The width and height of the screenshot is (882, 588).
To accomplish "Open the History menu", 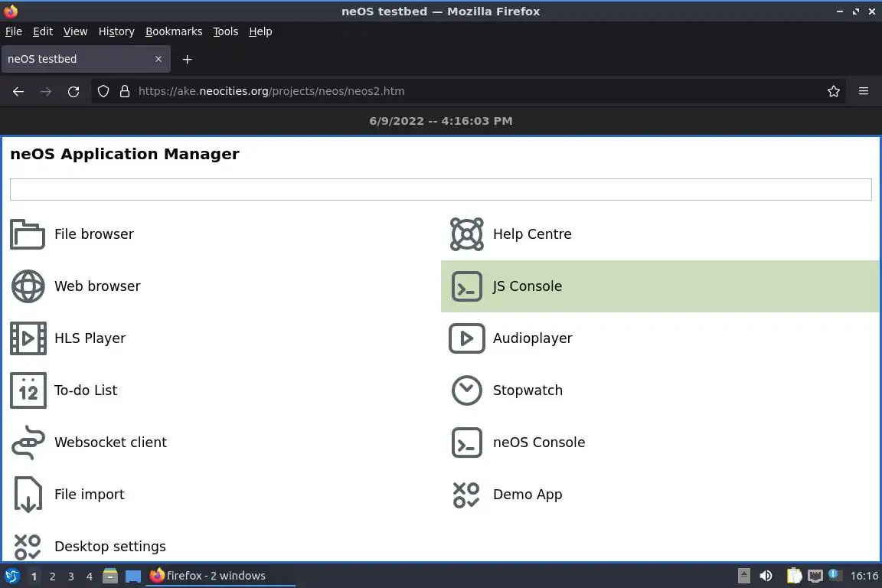I will point(116,31).
